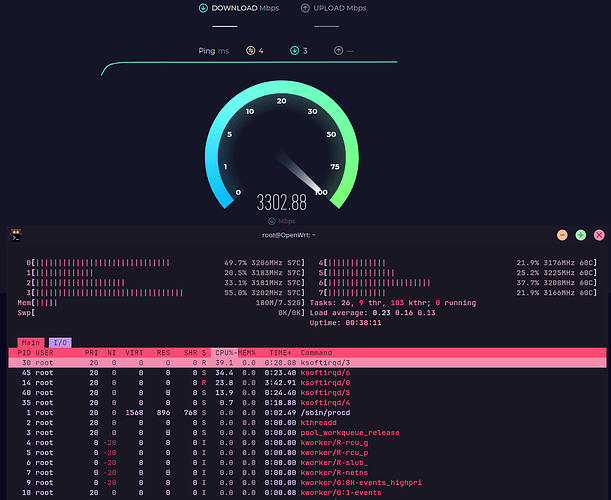Click the UPLOAD Mbps label

click(340, 8)
